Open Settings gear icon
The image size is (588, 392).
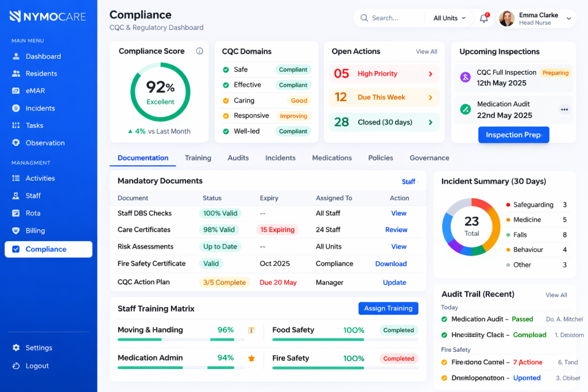pos(16,348)
